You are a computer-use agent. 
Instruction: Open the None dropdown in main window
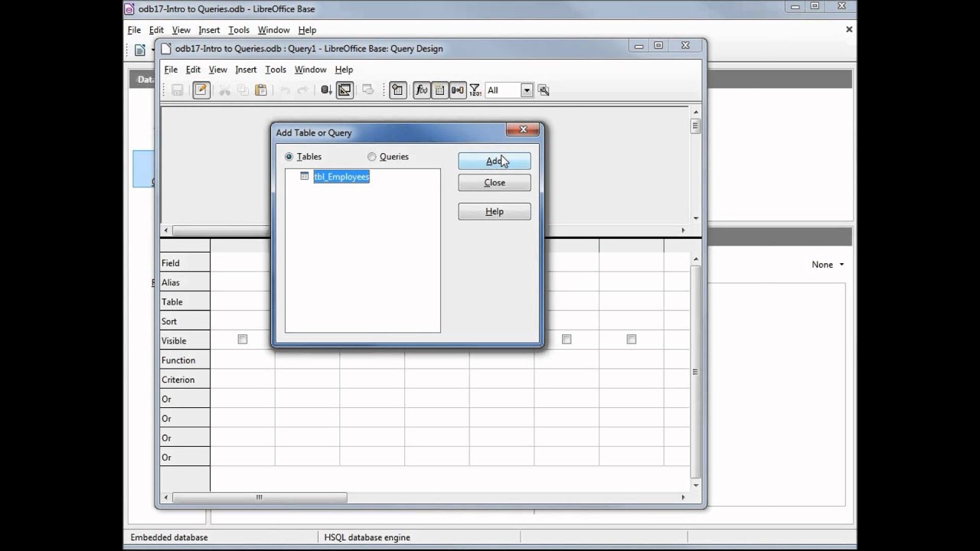[x=828, y=265]
